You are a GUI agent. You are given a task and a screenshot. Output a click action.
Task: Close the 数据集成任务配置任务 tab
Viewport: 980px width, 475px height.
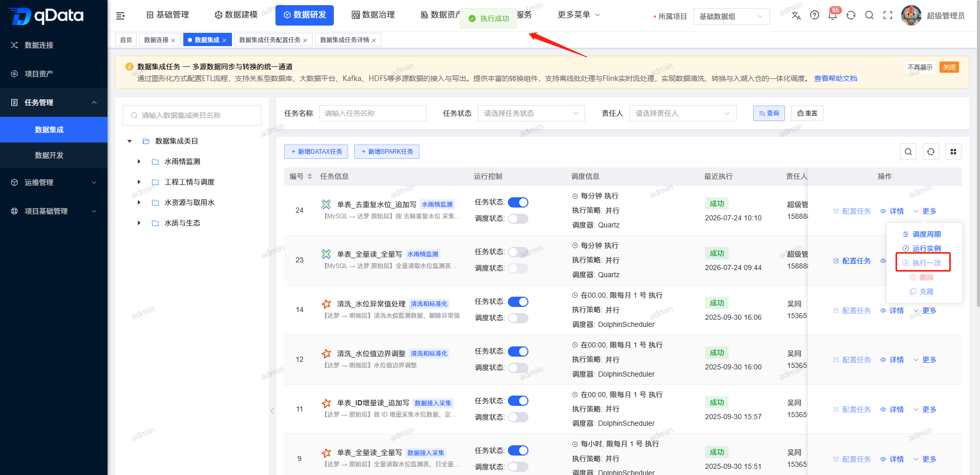305,40
